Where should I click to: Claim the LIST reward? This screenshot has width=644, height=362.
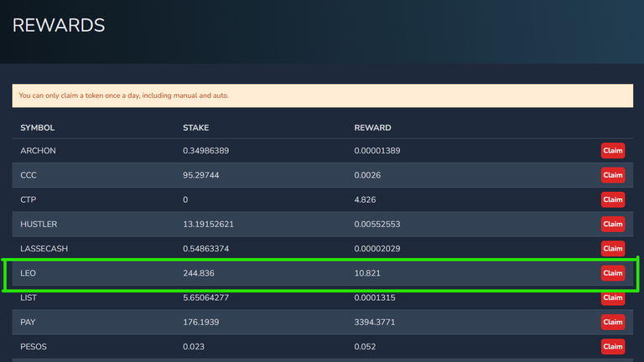613,297
